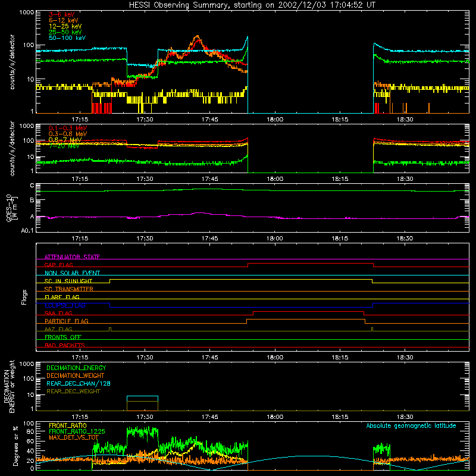Select the ATTENUATOR_STATE flag label

click(72, 257)
